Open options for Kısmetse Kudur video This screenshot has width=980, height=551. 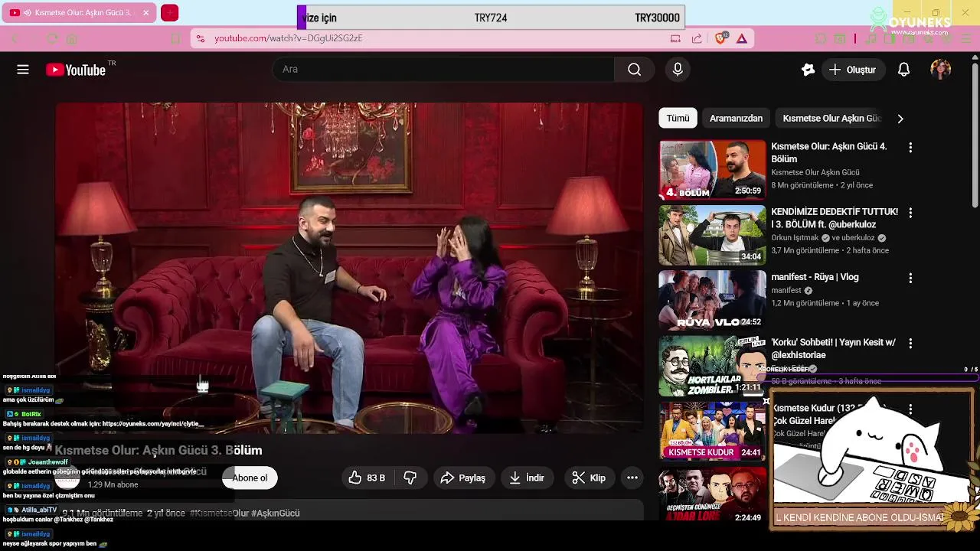[x=910, y=409]
